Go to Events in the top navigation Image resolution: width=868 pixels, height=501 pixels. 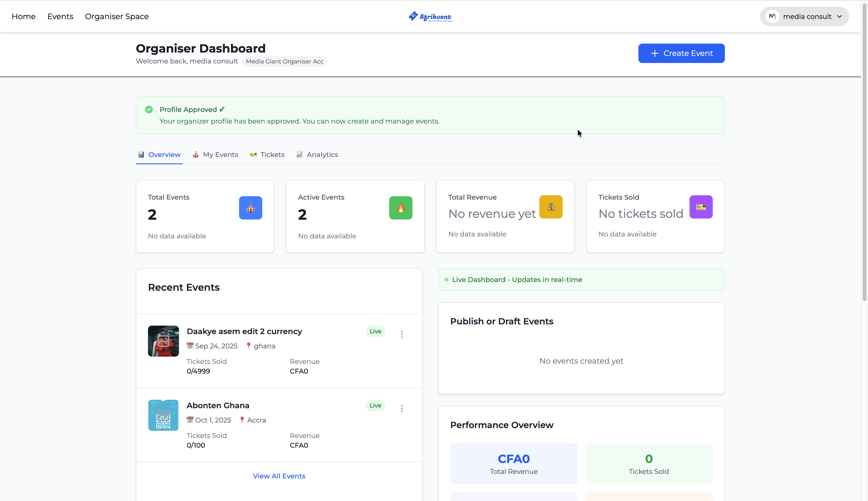point(60,16)
